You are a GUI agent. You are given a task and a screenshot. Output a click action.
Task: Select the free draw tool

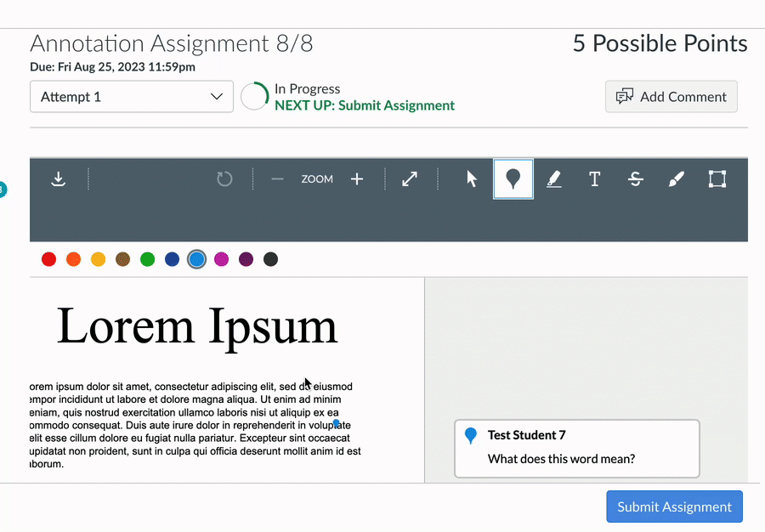(x=676, y=178)
